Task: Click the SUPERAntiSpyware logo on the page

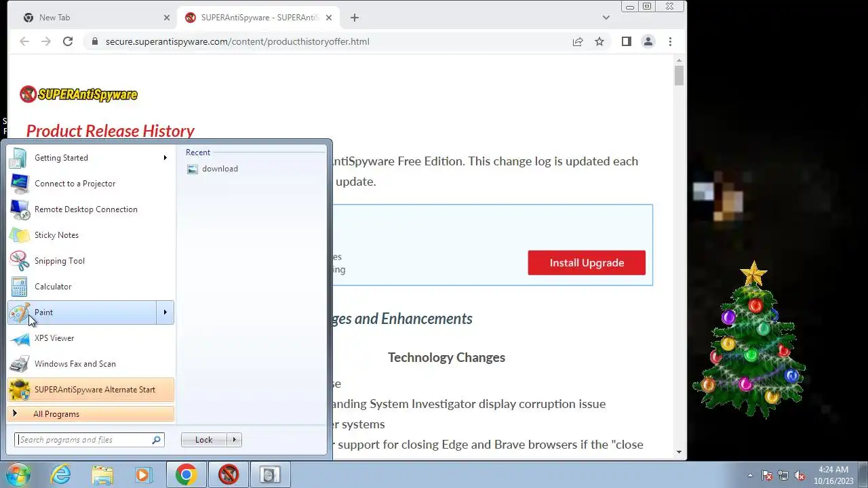Action: tap(79, 94)
